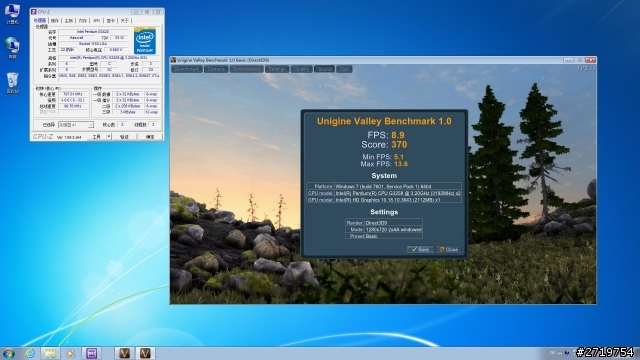Click the threads count field in CPU-Z
This screenshot has width=640, height=360.
click(x=153, y=124)
